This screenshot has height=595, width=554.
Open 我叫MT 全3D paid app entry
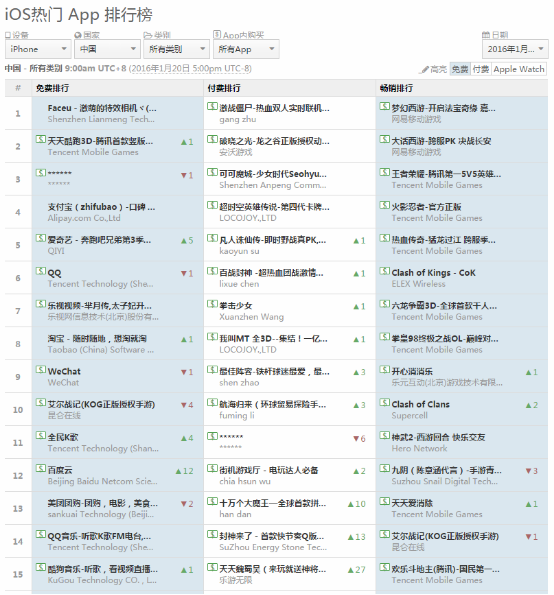(x=273, y=338)
